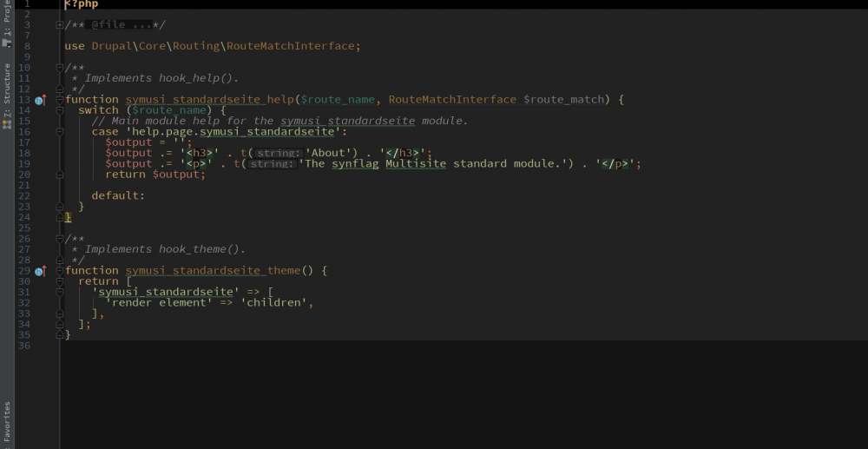
Task: Fold the case block on line 16
Action: [x=59, y=132]
